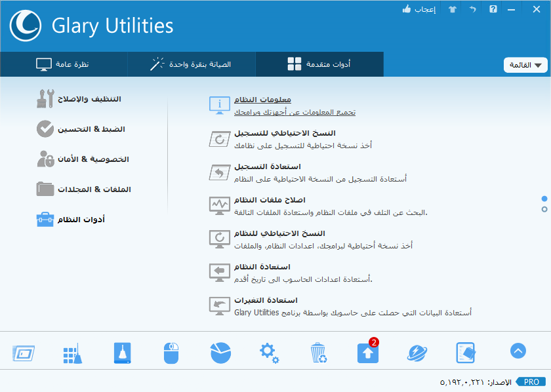551x392 pixels.
Task: Collapse the bottom toolbar with up-arrow button
Action: click(518, 351)
